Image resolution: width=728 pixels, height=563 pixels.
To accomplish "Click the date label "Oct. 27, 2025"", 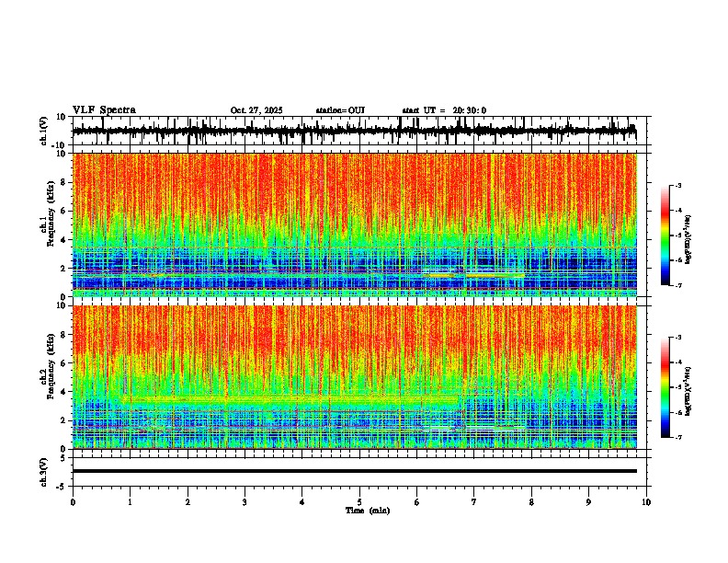I will pyautogui.click(x=256, y=110).
